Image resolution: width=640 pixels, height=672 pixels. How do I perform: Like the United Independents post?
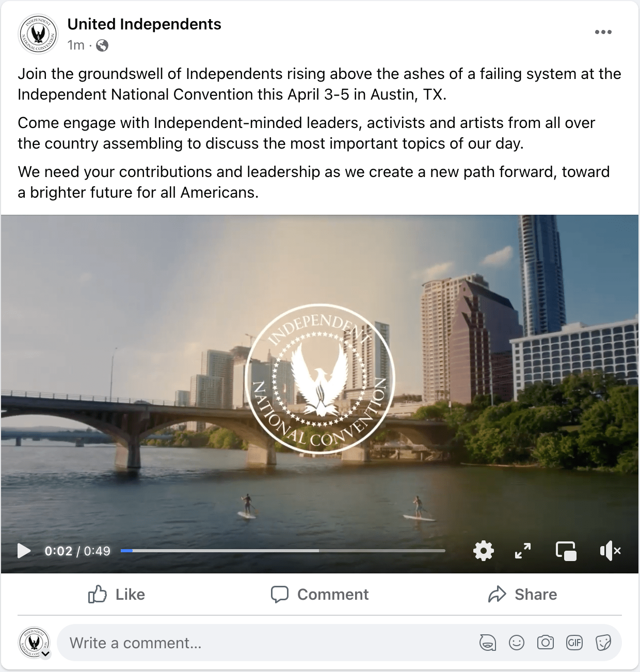116,594
